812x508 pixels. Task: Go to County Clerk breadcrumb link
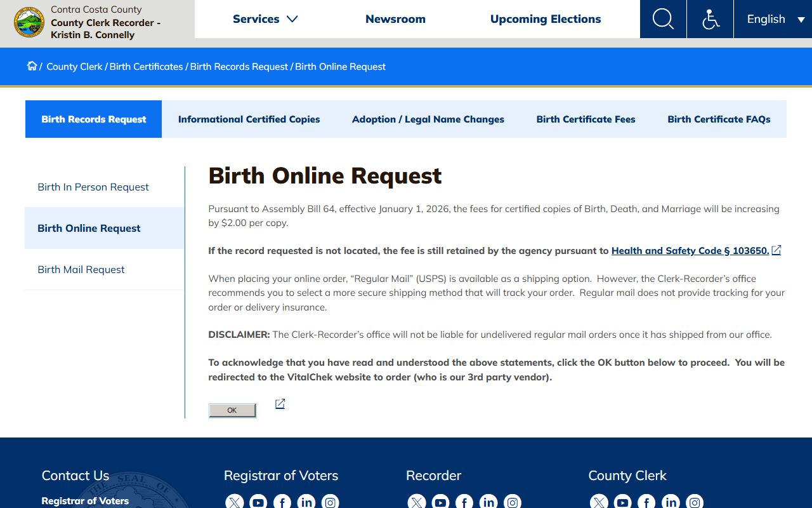pos(74,66)
